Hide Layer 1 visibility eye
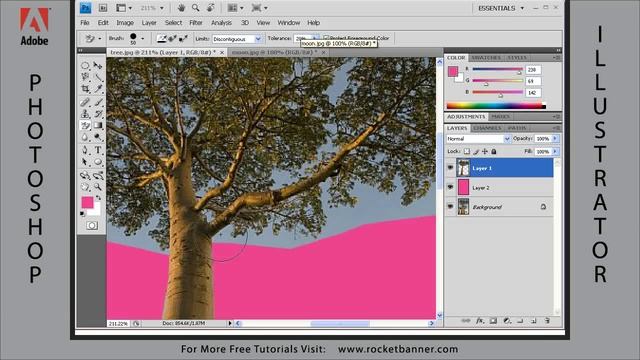 [x=451, y=168]
